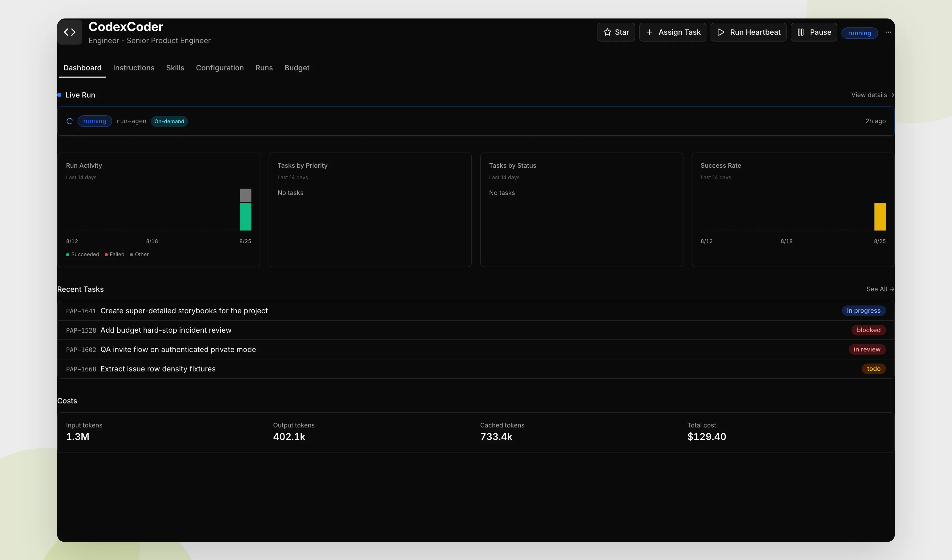Screen dimensions: 952x560
Task: Open the Assign Task dialog
Action: coord(673,32)
